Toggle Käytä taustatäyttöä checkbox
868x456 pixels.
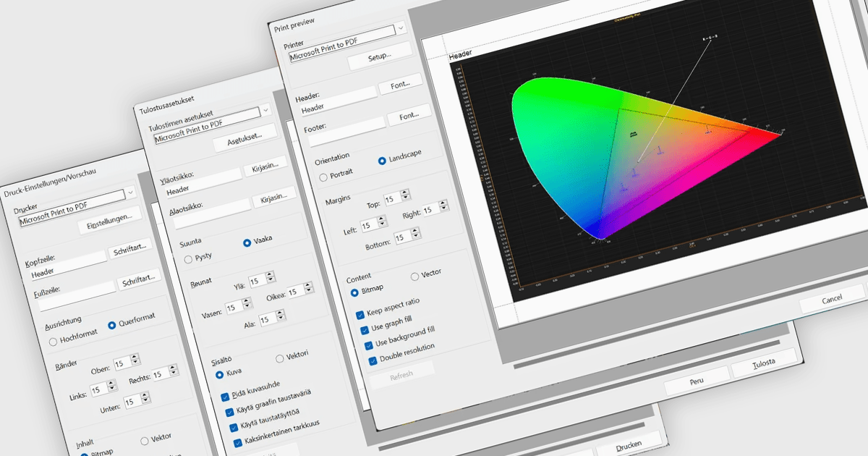[x=234, y=427]
